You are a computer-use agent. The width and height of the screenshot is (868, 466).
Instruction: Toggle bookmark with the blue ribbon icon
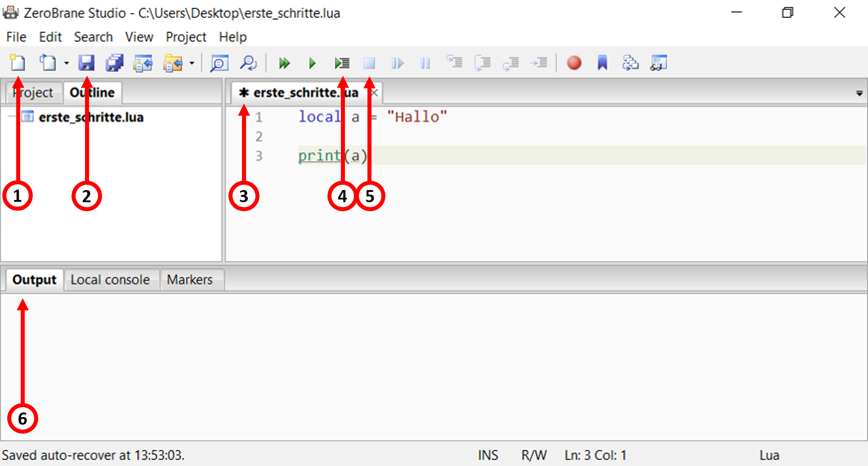[x=602, y=63]
